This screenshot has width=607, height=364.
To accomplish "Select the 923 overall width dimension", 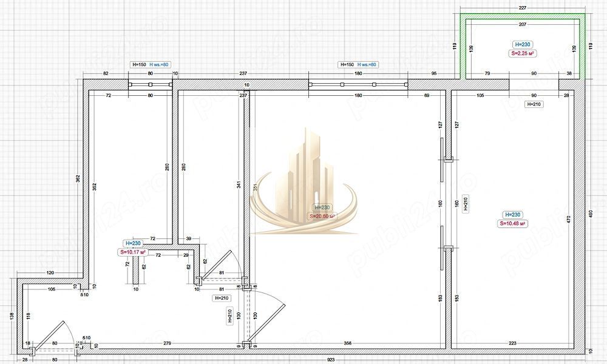I will (x=331, y=360).
